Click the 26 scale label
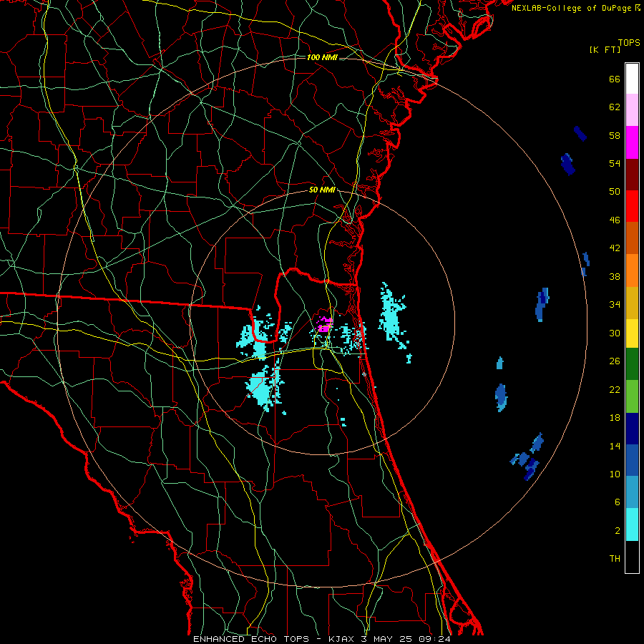644x644 pixels. pyautogui.click(x=615, y=361)
